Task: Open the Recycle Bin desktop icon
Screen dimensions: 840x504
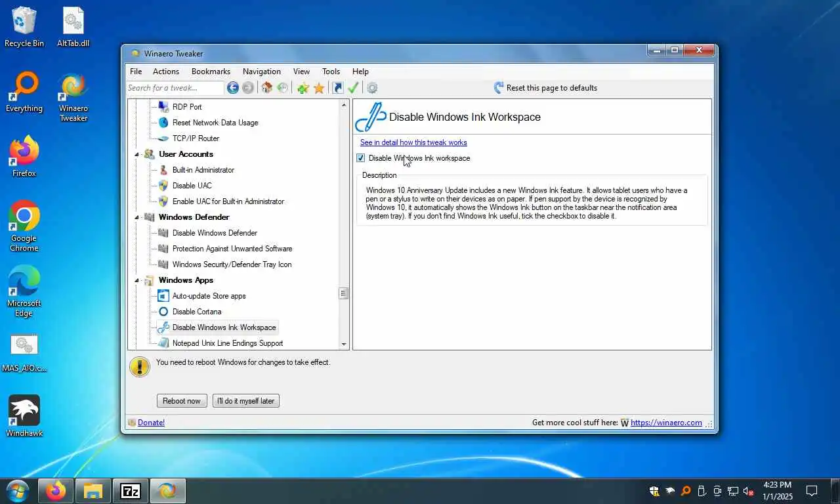Action: 24,27
